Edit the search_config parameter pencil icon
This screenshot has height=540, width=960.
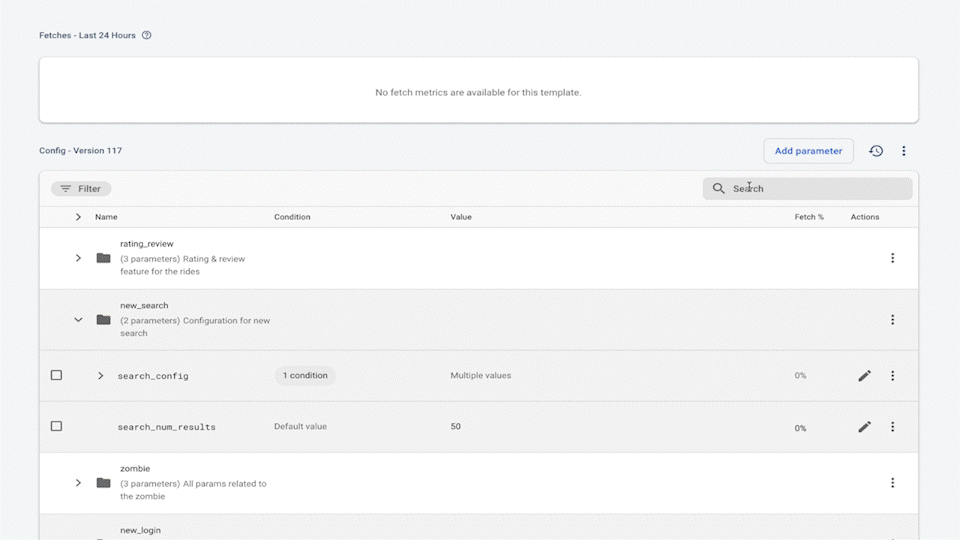865,376
